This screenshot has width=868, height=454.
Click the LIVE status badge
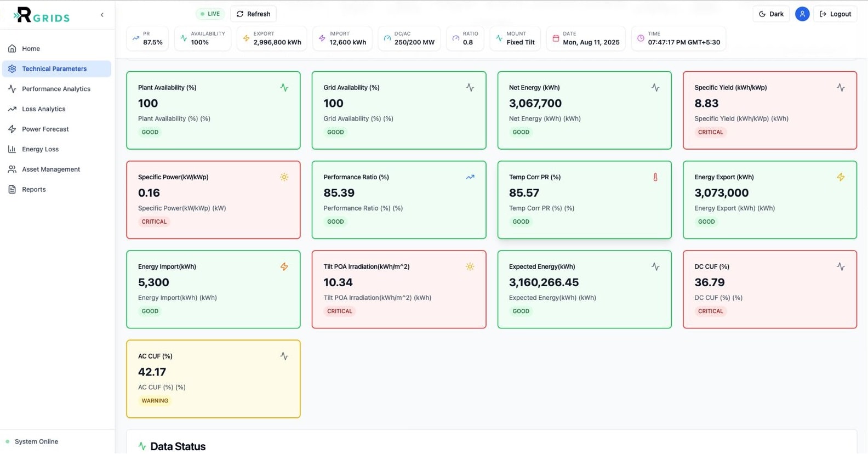click(x=210, y=14)
